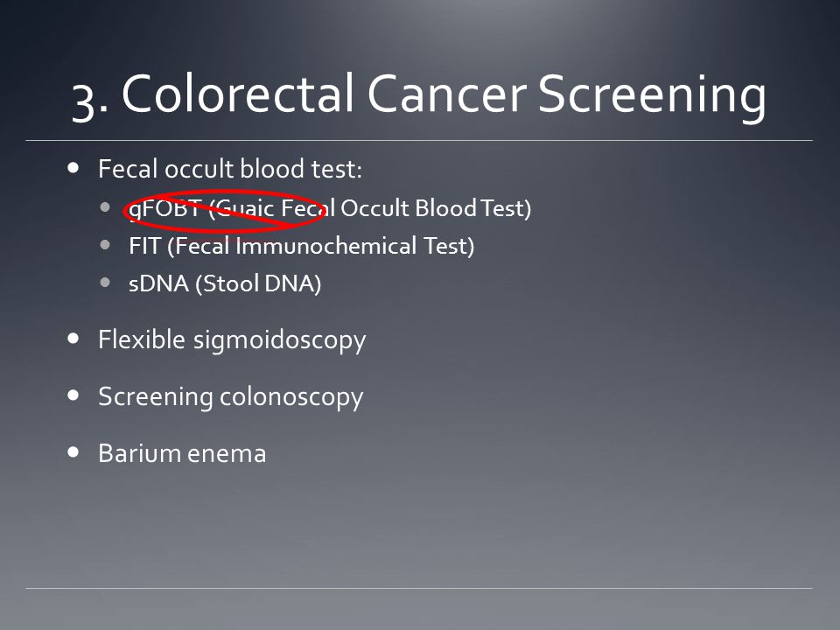Select the Screening colonoscopy text

[231, 397]
